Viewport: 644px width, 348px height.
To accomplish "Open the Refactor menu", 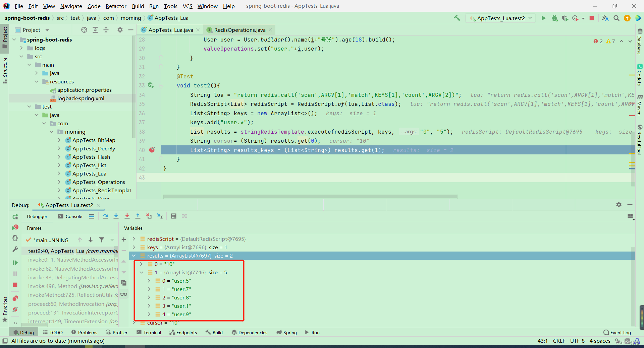I will click(x=116, y=6).
